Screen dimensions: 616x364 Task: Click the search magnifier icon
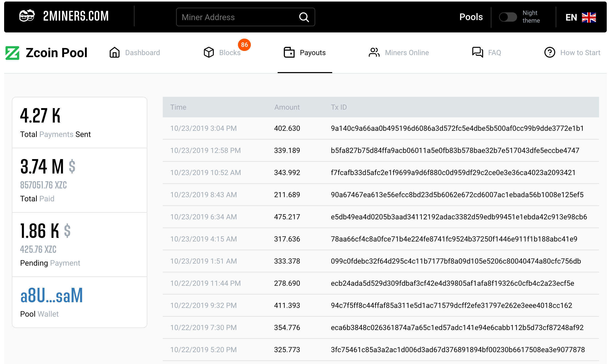point(304,17)
